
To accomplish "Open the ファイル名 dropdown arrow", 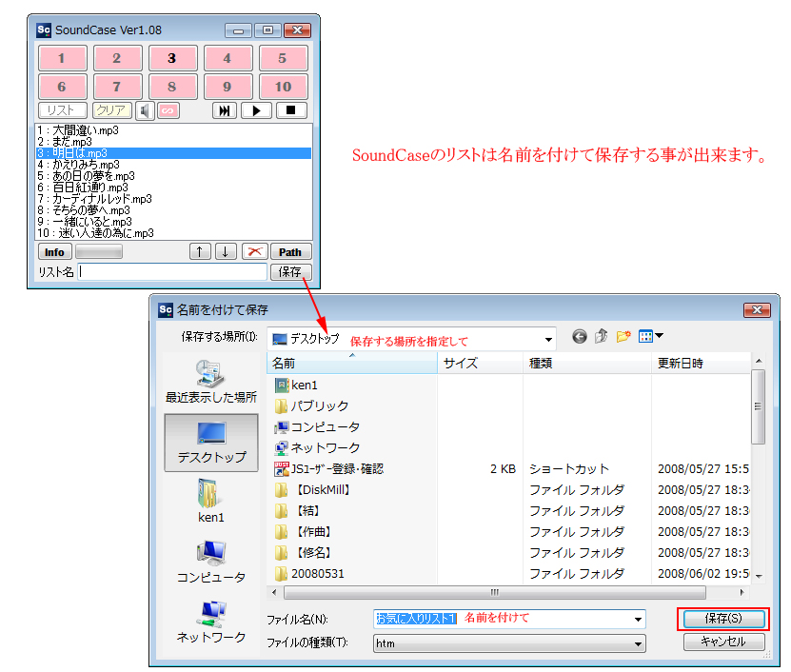I will [x=638, y=619].
